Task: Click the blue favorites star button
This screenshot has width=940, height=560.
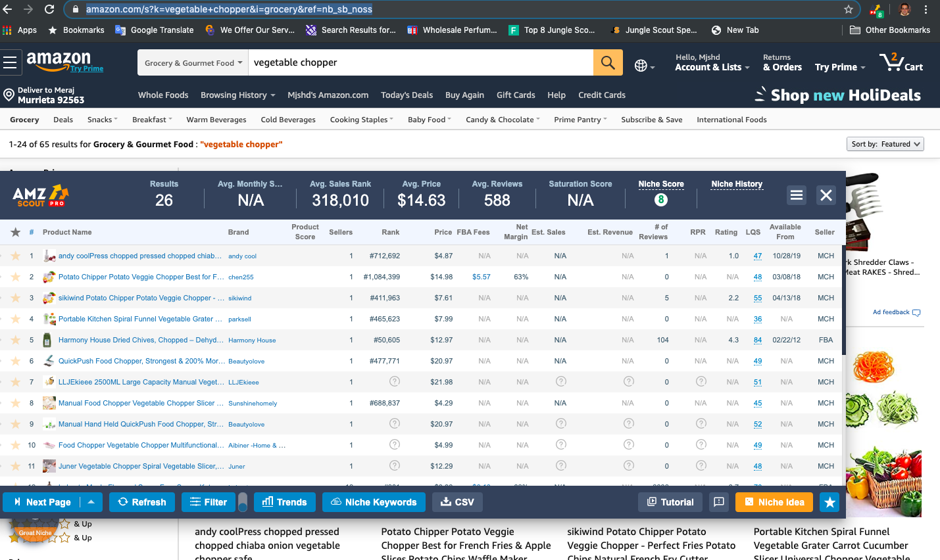Action: coord(829,502)
